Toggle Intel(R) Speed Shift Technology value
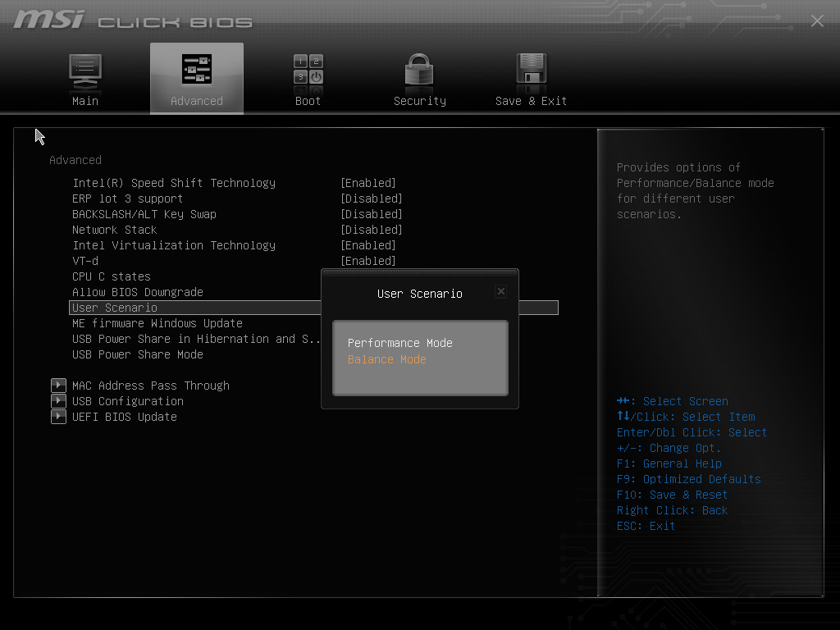 [x=368, y=183]
